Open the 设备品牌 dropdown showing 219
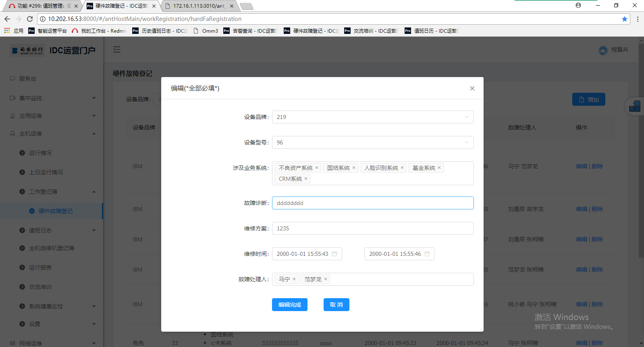This screenshot has width=644, height=347. click(373, 117)
